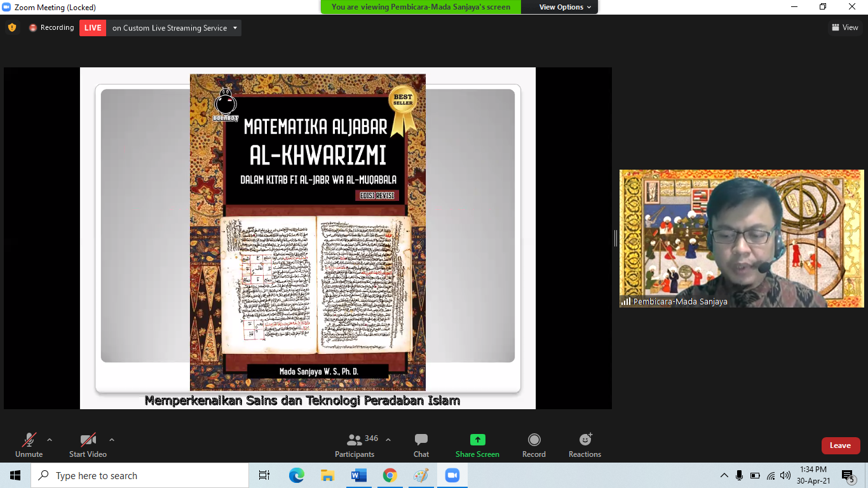Open Custom Live Streaming Service menu
This screenshot has height=488, width=868.
pos(175,28)
